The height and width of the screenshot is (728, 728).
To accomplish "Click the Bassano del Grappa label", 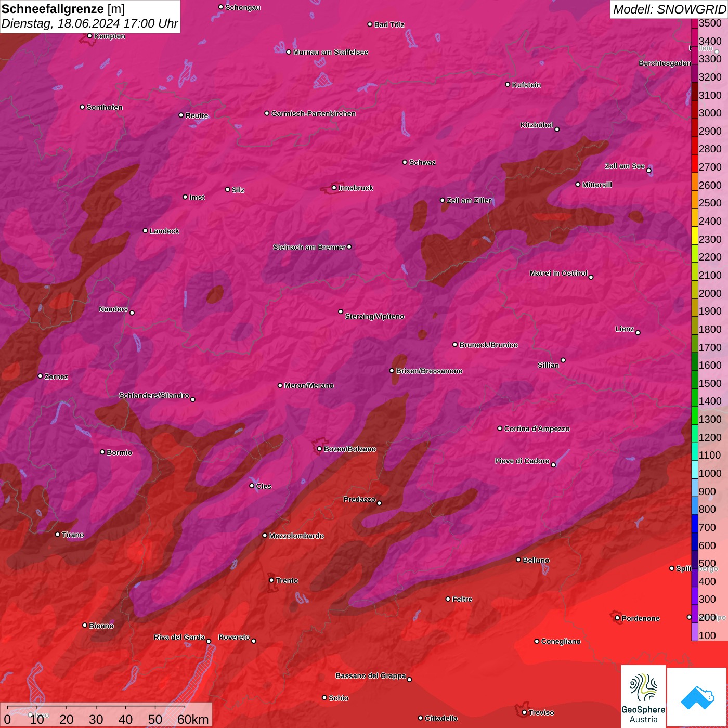I will (370, 675).
